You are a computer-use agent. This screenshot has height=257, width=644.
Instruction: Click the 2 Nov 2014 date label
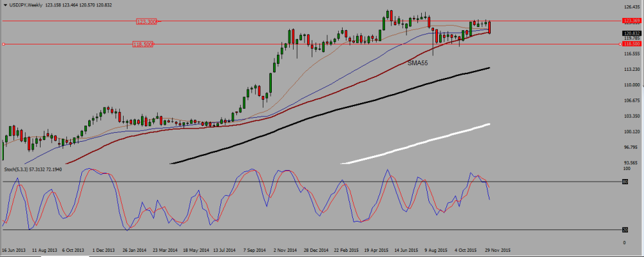click(285, 250)
